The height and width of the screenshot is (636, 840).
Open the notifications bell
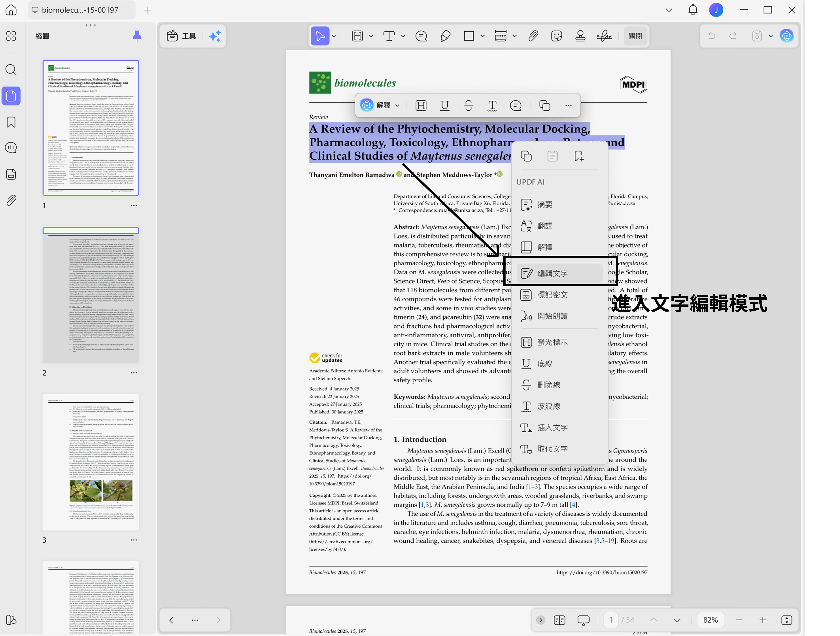(693, 10)
